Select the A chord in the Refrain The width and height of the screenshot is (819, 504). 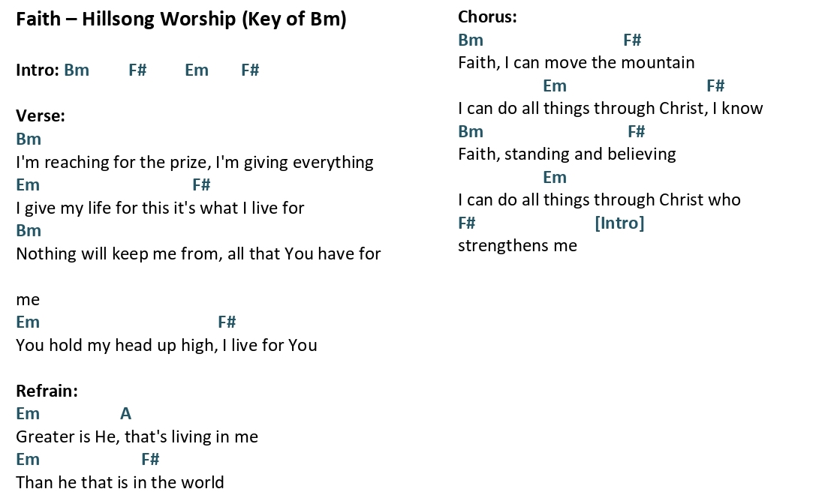125,414
